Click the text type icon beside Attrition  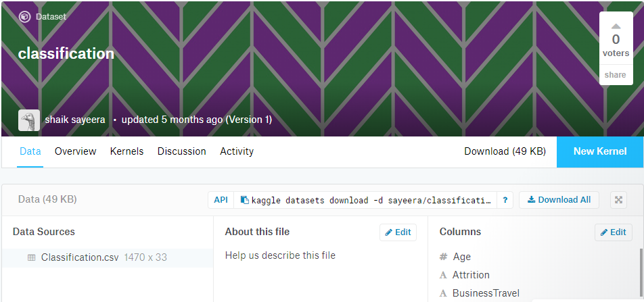[x=443, y=276]
